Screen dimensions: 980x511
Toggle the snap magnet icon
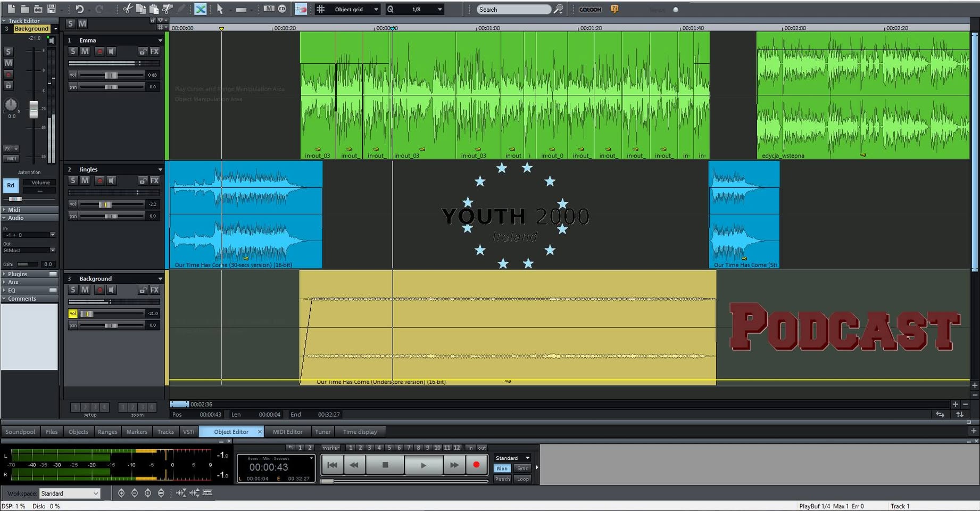pyautogui.click(x=301, y=9)
